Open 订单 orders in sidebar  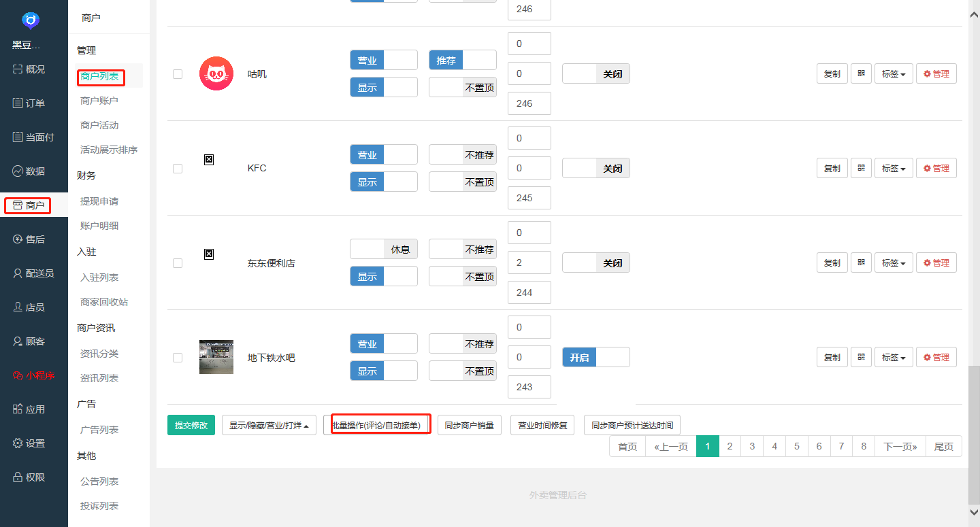(x=29, y=103)
